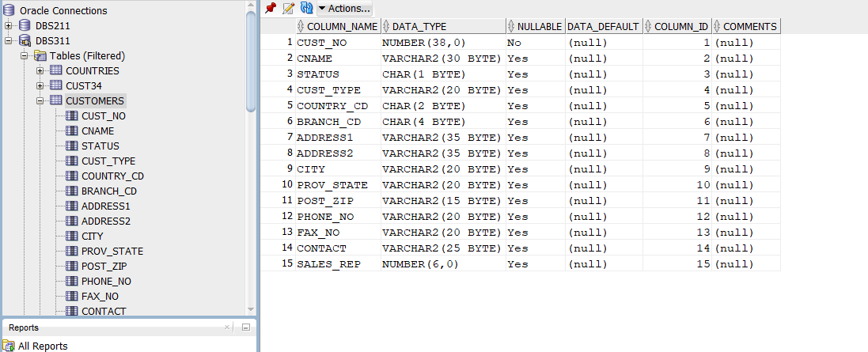The height and width of the screenshot is (352, 868).
Task: Click the COUNTRIES table icon
Action: [x=56, y=70]
